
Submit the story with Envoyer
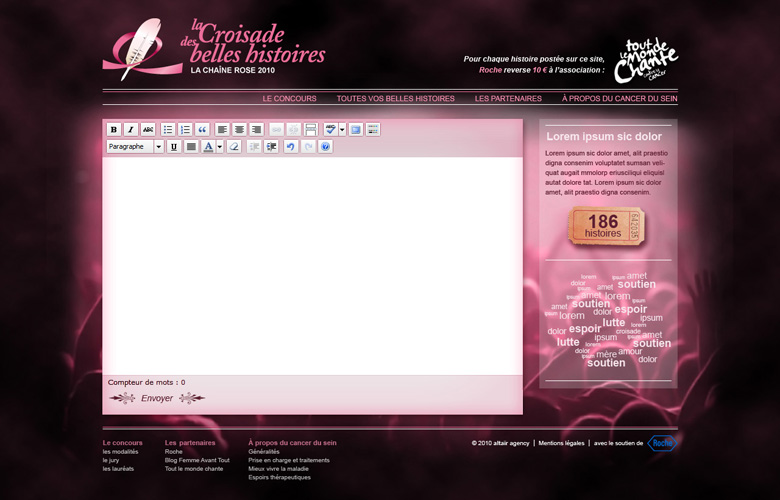pos(157,398)
